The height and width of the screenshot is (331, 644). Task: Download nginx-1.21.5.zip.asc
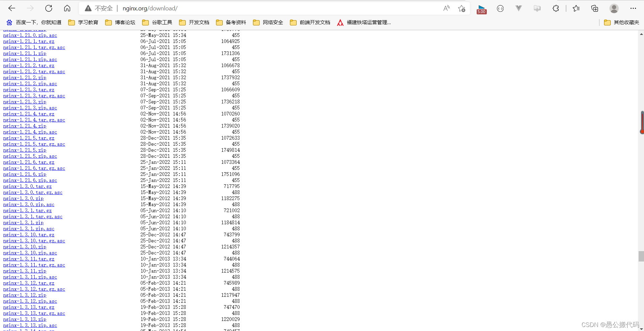(30, 156)
